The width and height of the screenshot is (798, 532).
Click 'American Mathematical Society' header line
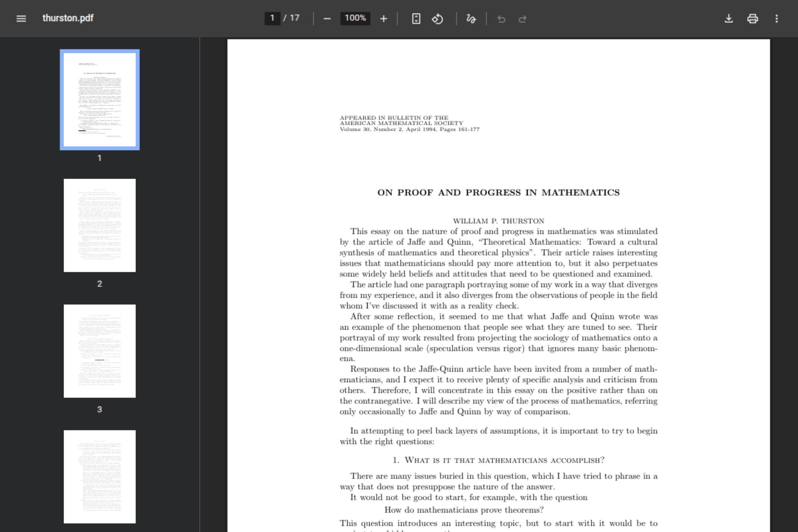401,123
